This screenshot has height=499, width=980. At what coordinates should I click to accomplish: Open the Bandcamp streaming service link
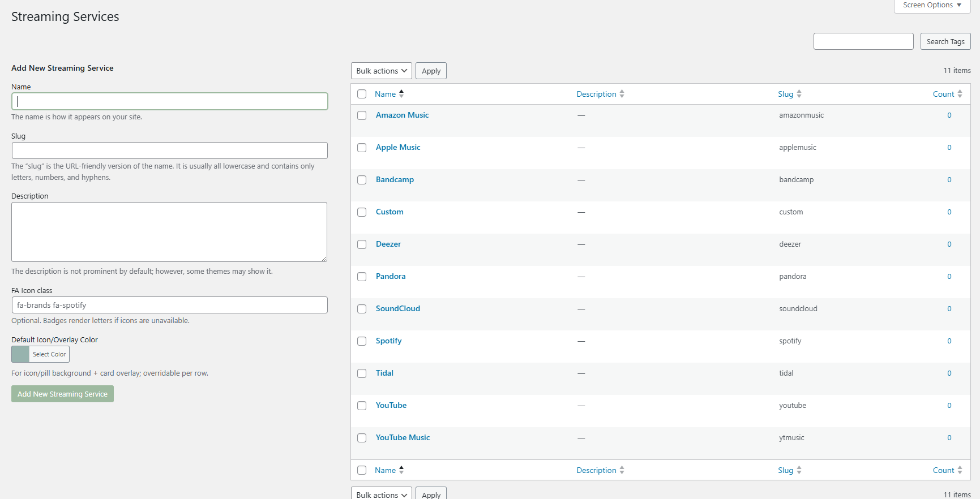click(x=395, y=179)
